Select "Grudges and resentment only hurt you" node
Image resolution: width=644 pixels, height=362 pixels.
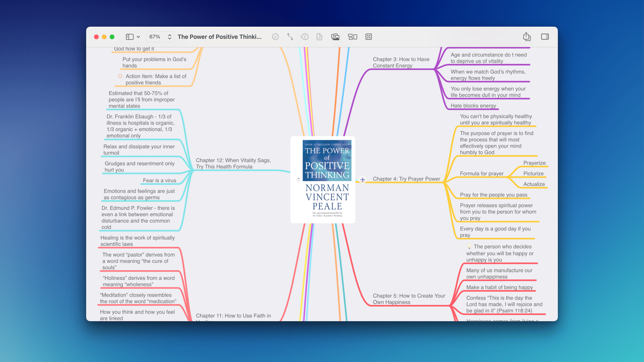(140, 167)
